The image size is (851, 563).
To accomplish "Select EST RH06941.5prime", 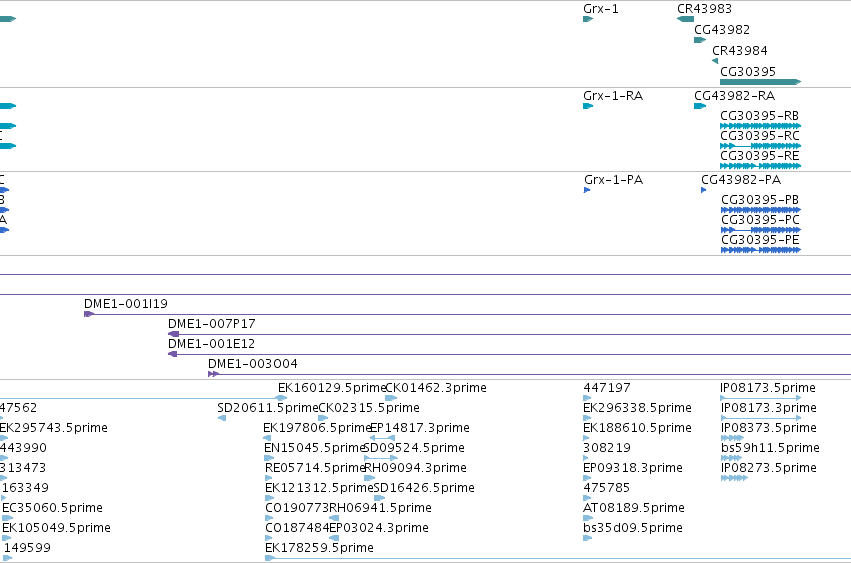I will click(x=334, y=518).
